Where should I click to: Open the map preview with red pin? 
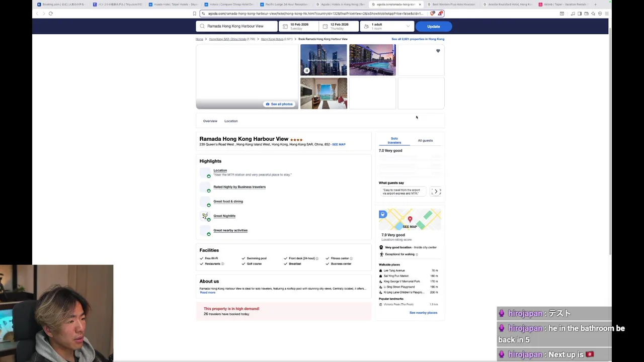pos(410,219)
